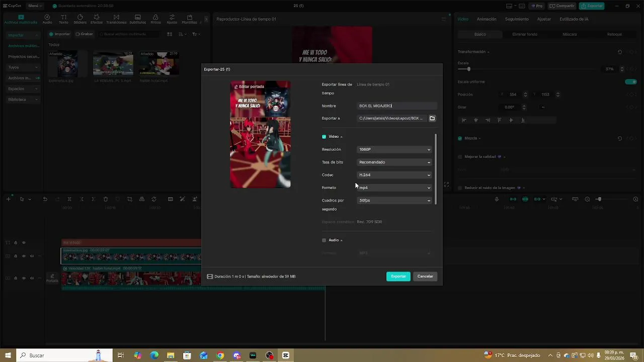Open the Codec dropdown showing H.264
This screenshot has width=644, height=362.
click(394, 175)
